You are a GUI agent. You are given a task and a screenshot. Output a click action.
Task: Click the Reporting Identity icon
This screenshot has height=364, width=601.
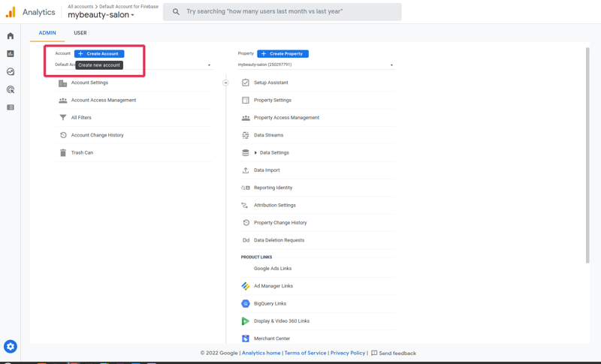click(246, 188)
